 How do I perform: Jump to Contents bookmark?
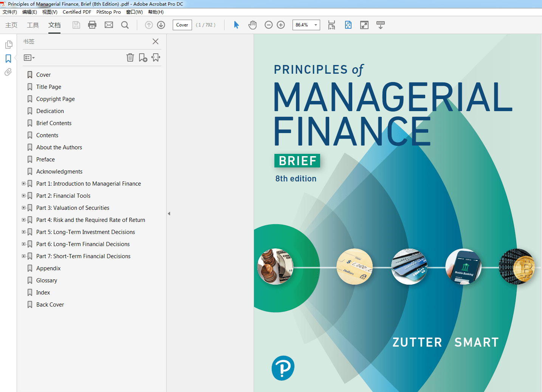click(x=47, y=135)
